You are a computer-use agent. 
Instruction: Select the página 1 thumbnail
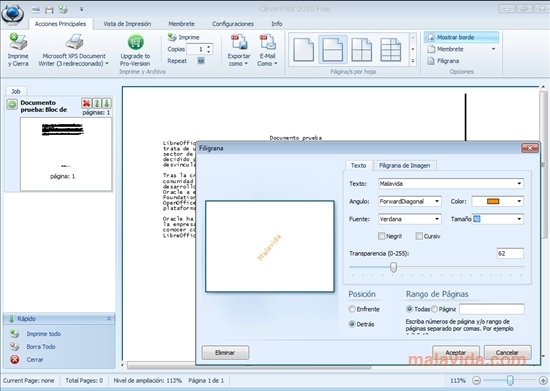[x=66, y=154]
